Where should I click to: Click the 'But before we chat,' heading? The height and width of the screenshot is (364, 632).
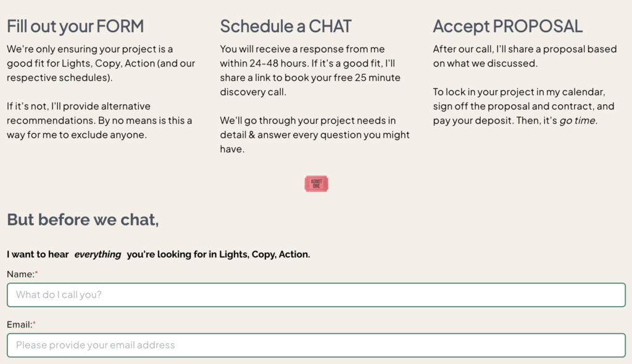(83, 220)
